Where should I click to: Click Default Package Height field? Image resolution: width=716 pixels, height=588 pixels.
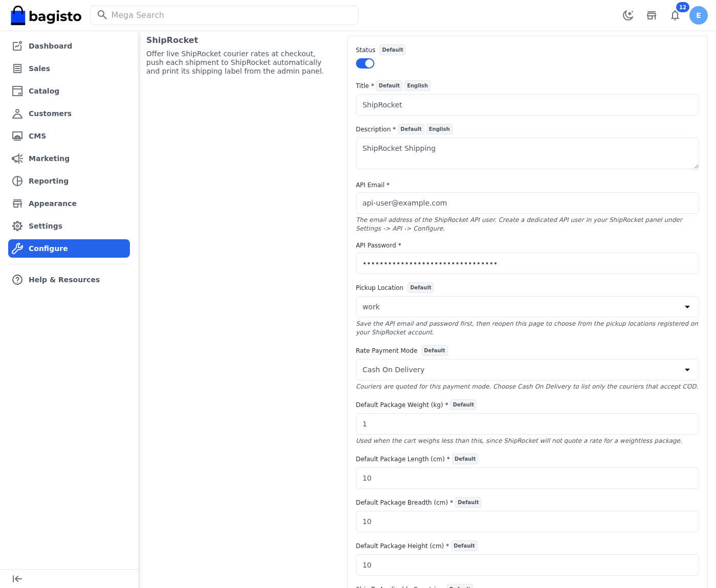pyautogui.click(x=527, y=565)
